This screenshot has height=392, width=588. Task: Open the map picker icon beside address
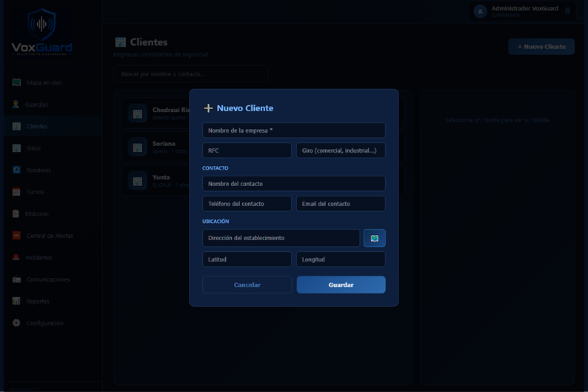click(x=374, y=238)
